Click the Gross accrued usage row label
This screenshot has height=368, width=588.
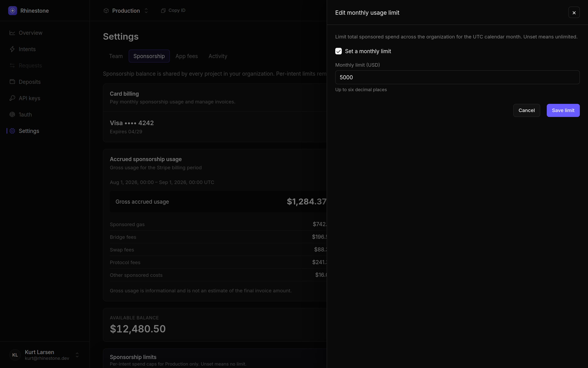142,202
